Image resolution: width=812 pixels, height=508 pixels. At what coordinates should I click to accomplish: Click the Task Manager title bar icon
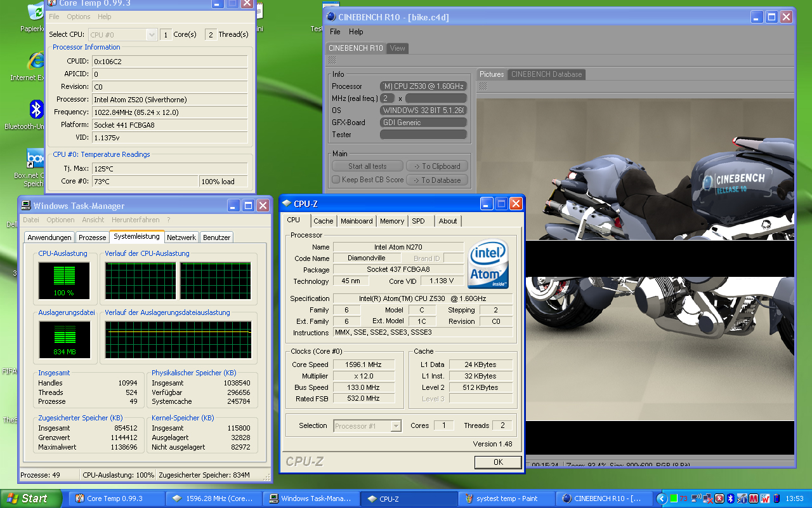click(26, 205)
